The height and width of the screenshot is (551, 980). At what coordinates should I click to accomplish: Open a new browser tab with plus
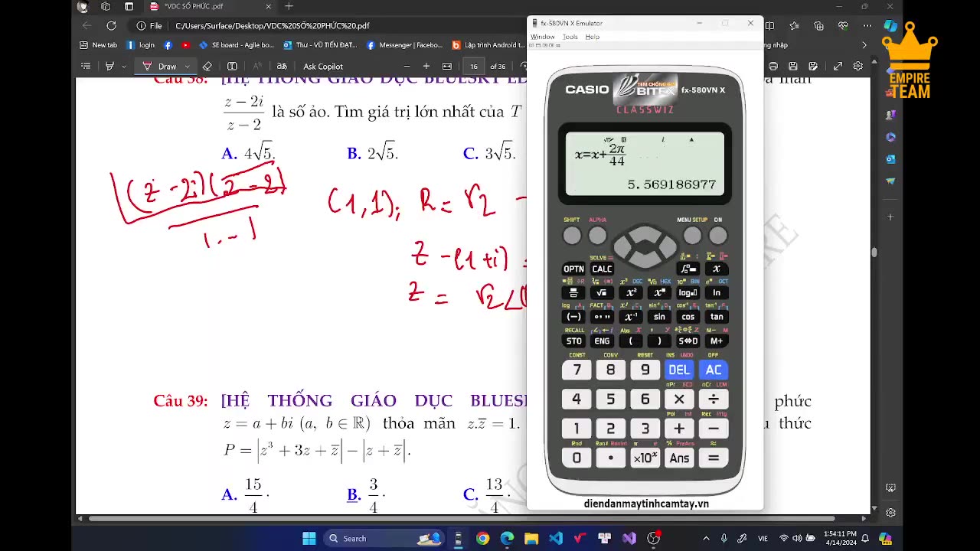(289, 6)
